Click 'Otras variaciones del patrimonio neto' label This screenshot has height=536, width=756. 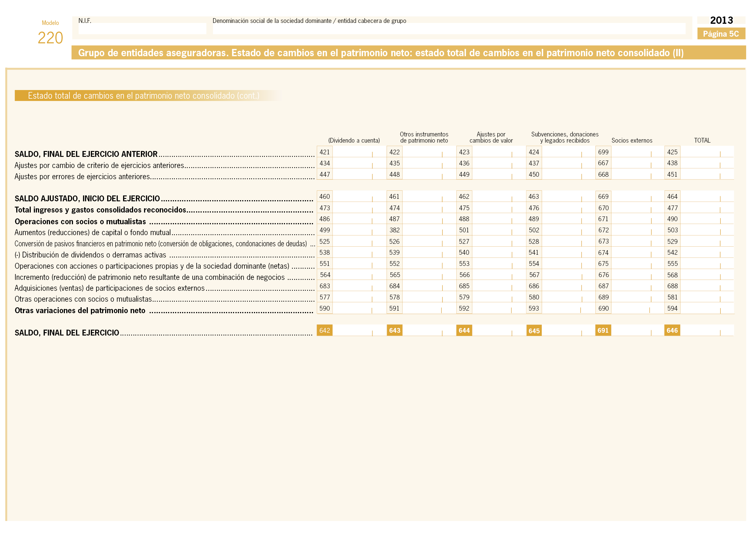[80, 311]
